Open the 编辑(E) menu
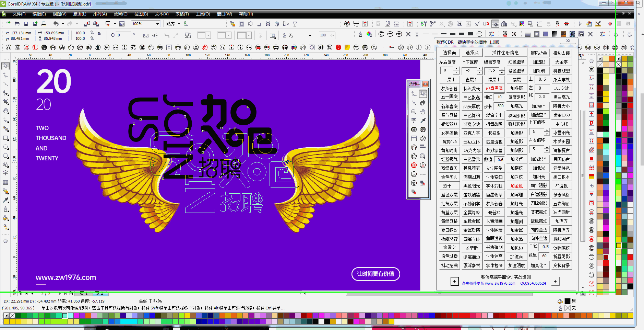The image size is (644, 330). click(x=39, y=14)
